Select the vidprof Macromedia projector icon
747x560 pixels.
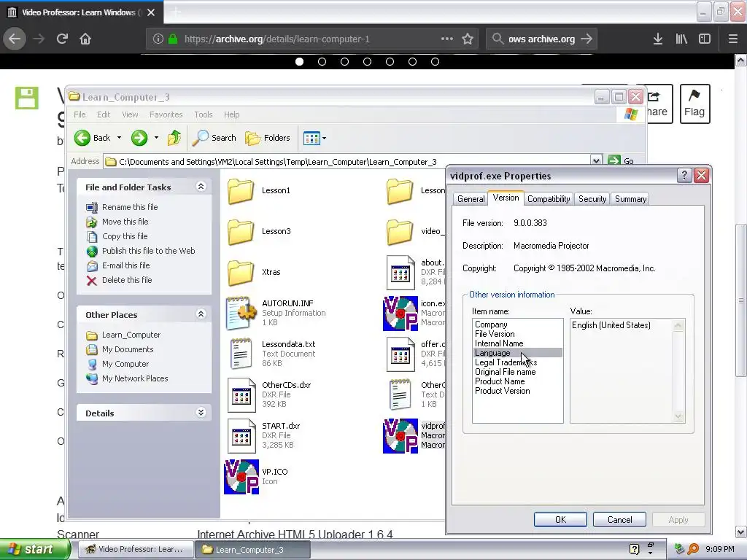click(400, 436)
